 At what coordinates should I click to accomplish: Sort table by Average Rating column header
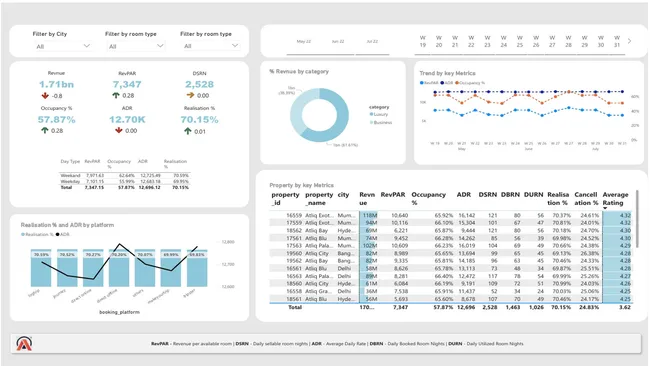coord(615,199)
